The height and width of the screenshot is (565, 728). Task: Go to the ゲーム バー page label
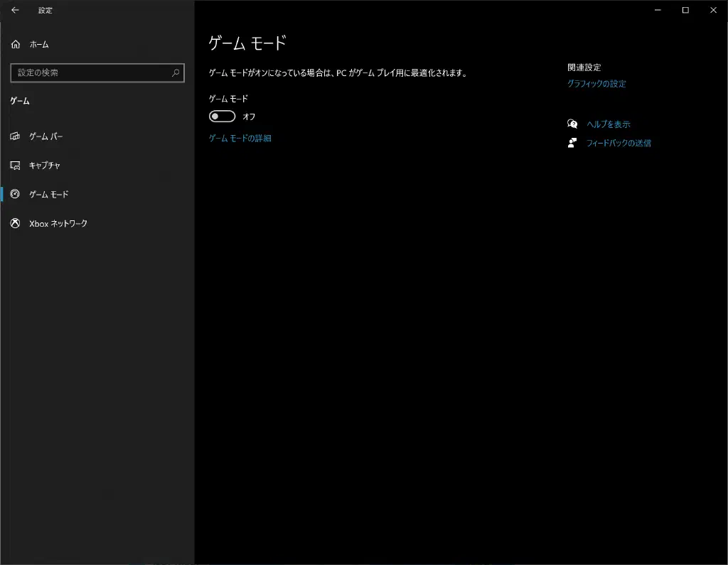point(46,136)
